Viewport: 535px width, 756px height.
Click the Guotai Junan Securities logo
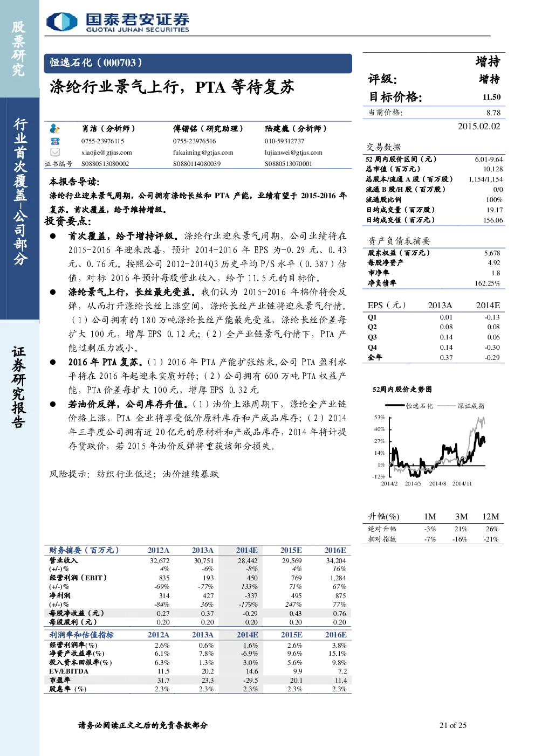[118, 22]
